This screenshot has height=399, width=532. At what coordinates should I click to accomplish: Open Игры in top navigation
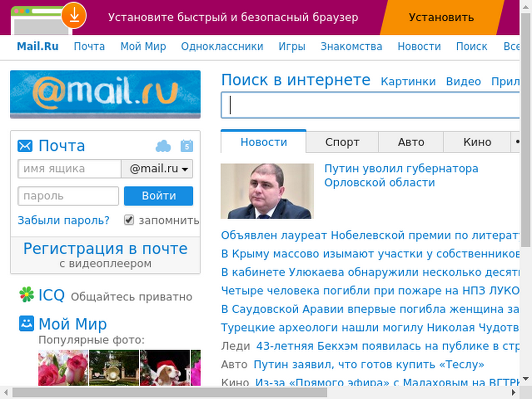point(292,46)
